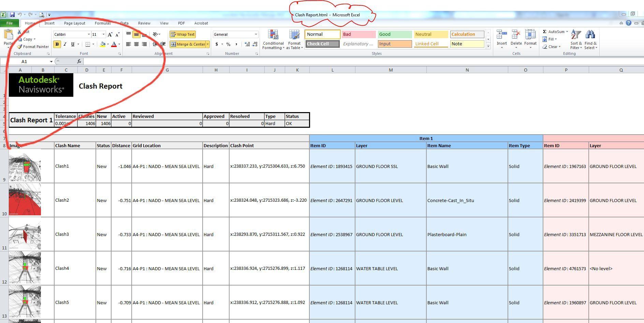
Task: Toggle Bold formatting button
Action: [x=57, y=44]
